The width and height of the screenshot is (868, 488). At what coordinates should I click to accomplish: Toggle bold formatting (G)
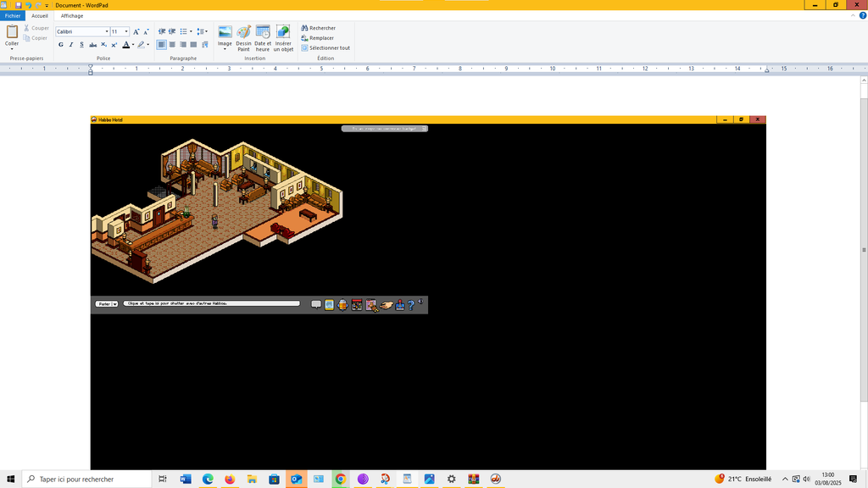(60, 45)
